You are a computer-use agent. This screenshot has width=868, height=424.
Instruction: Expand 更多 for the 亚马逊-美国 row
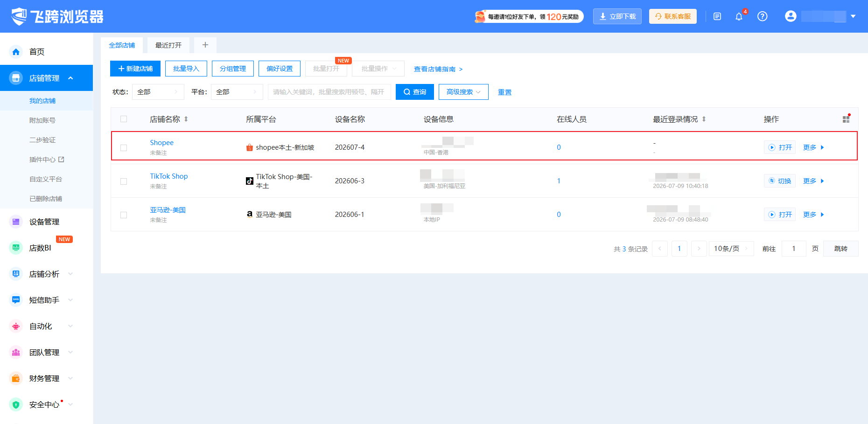[813, 215]
